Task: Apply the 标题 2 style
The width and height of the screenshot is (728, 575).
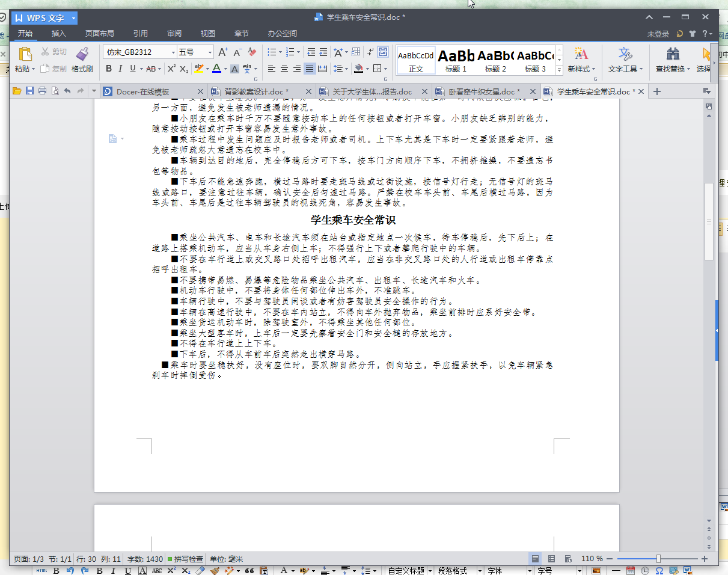Action: click(495, 60)
